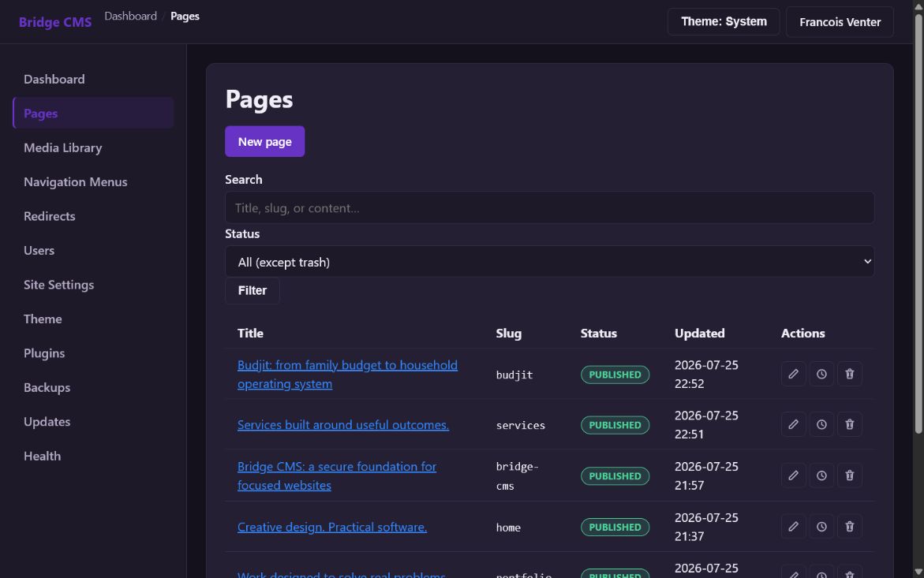
Task: Click the slug text 'budjit'
Action: pyautogui.click(x=514, y=375)
